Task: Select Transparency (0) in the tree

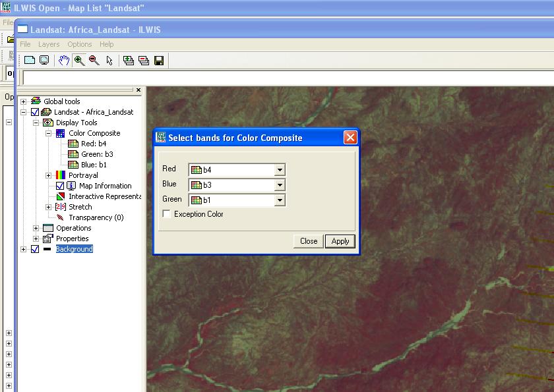Action: coord(96,217)
